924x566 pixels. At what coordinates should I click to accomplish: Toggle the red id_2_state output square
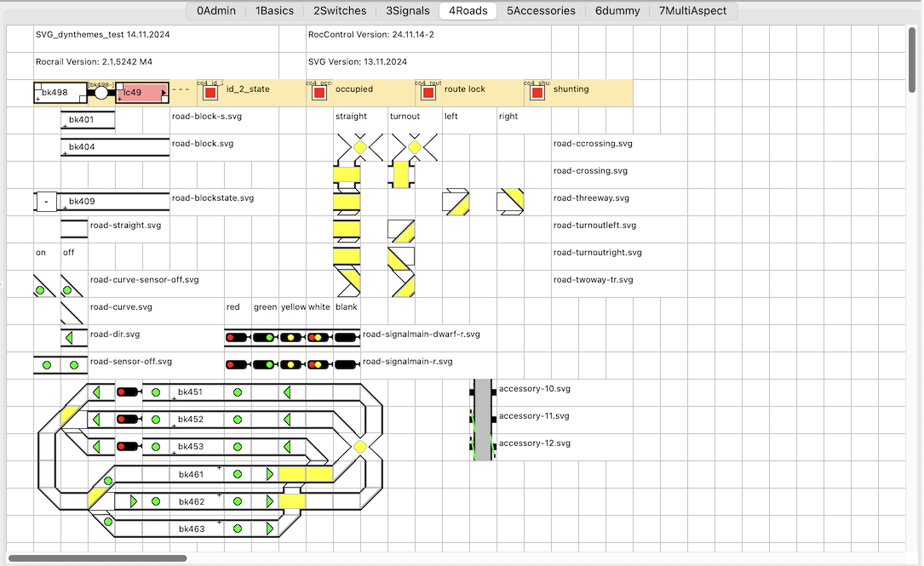click(210, 93)
